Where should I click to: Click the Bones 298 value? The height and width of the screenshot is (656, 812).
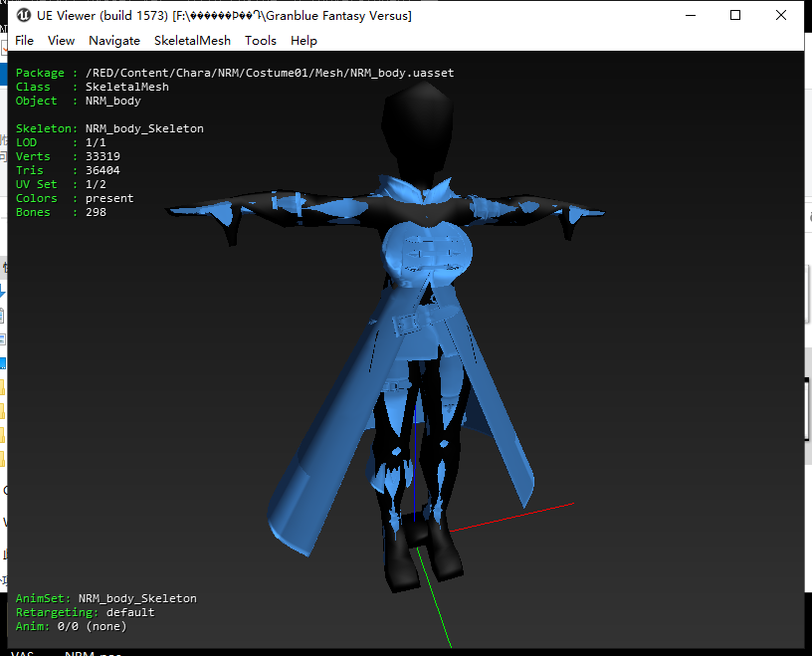(96, 212)
